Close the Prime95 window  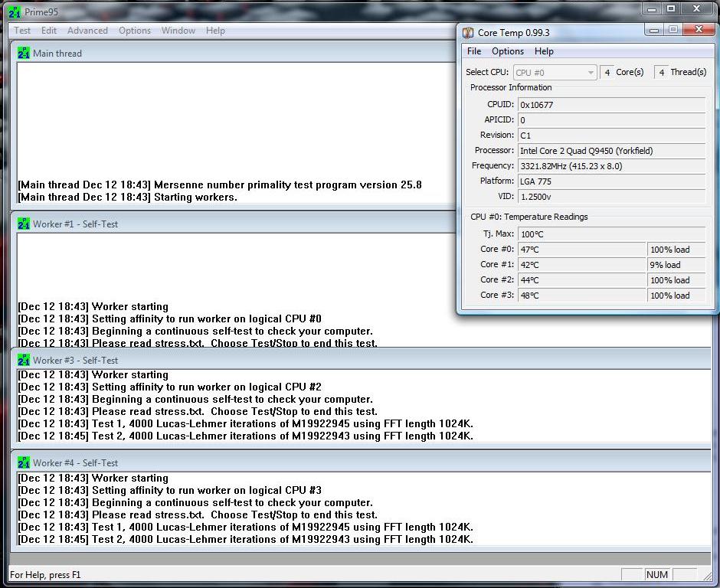(x=696, y=8)
